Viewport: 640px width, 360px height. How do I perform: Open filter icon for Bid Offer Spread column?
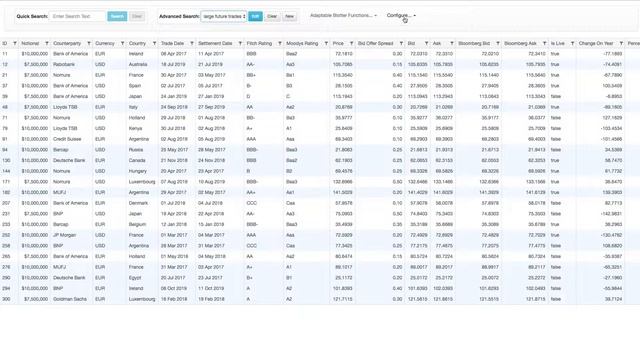click(401, 43)
